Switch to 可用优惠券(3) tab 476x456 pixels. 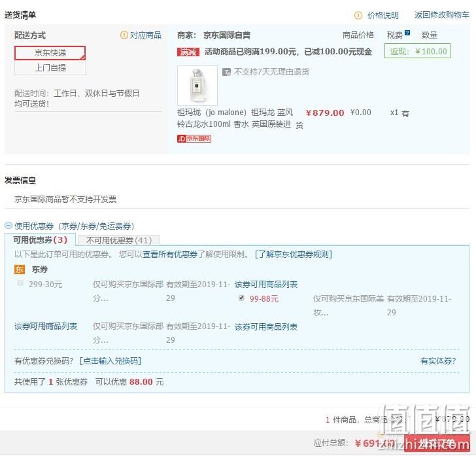(40, 240)
